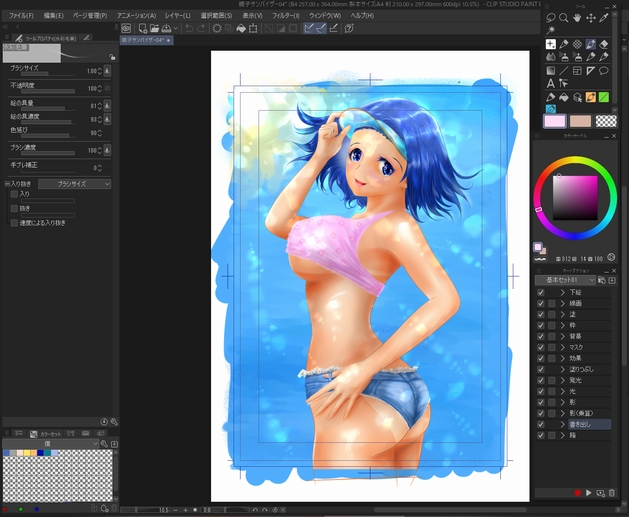Expand the マスク auto action
This screenshot has height=517, width=629.
563,347
